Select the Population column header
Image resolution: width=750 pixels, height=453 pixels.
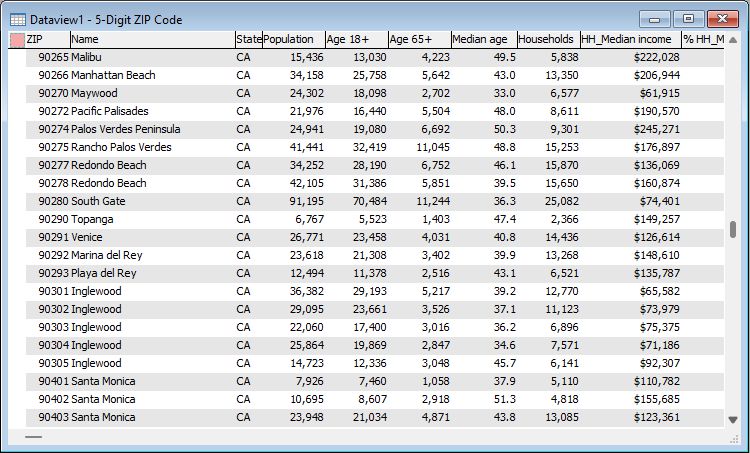(x=294, y=39)
